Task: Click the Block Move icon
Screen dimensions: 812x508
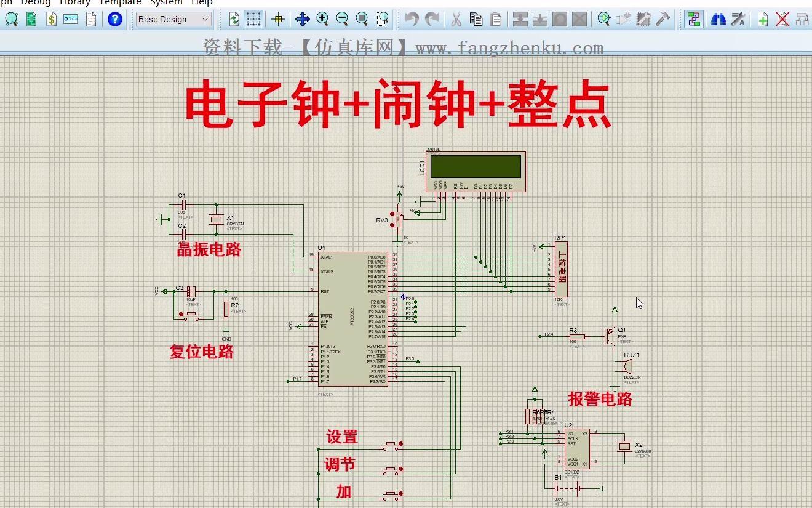Action: tap(540, 19)
